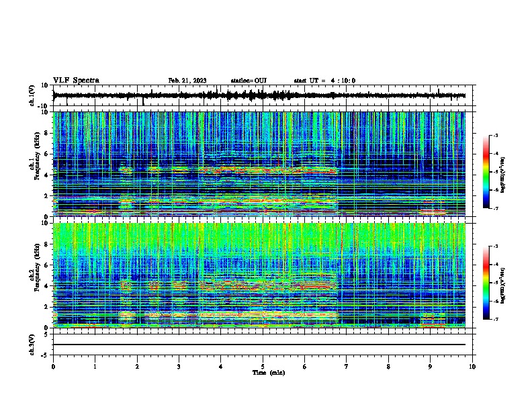Click the ch.2 'Frequency (kHz)' axis label
Screen dimensions: 532x411
click(37, 267)
